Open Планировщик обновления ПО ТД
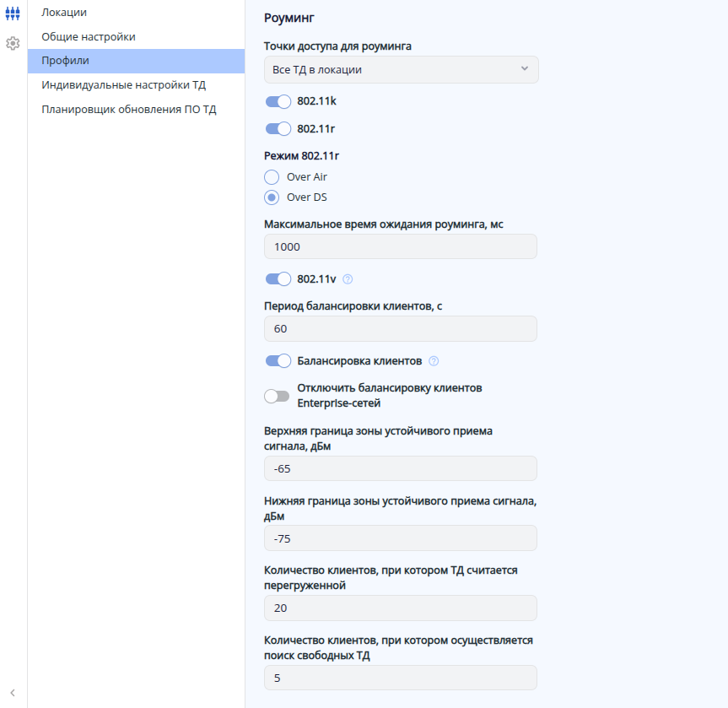This screenshot has width=728, height=708. [x=129, y=110]
